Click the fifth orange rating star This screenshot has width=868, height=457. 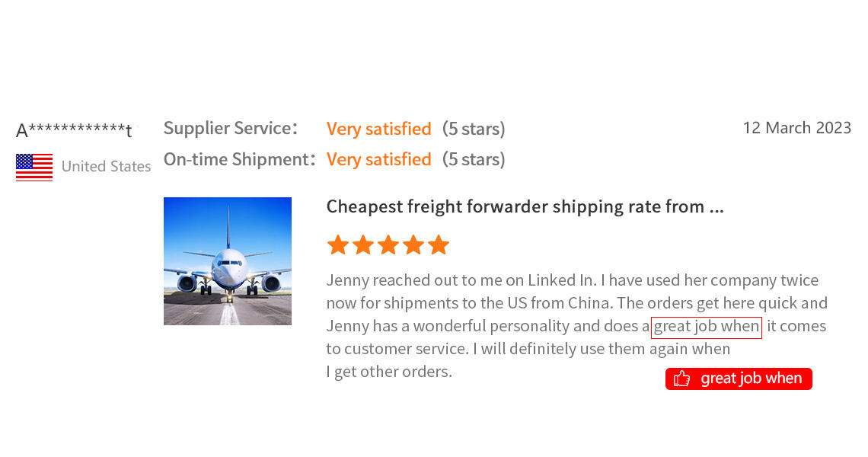pyautogui.click(x=439, y=245)
